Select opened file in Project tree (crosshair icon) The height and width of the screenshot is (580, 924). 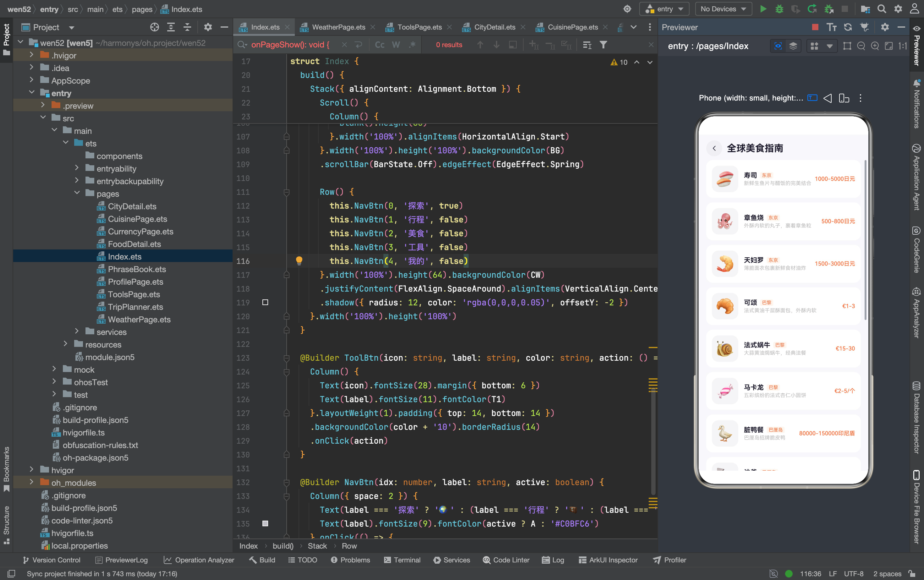pyautogui.click(x=155, y=27)
